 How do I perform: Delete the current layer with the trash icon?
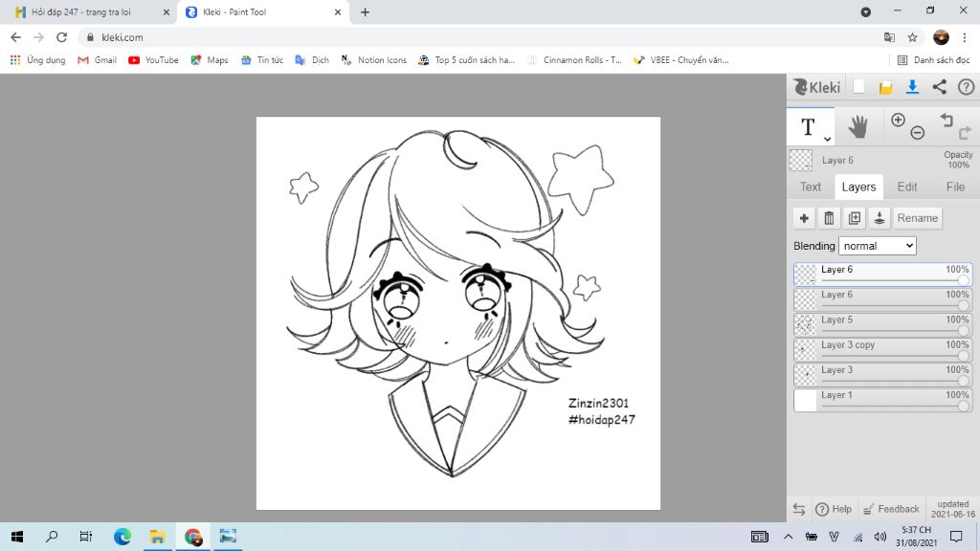pos(829,218)
